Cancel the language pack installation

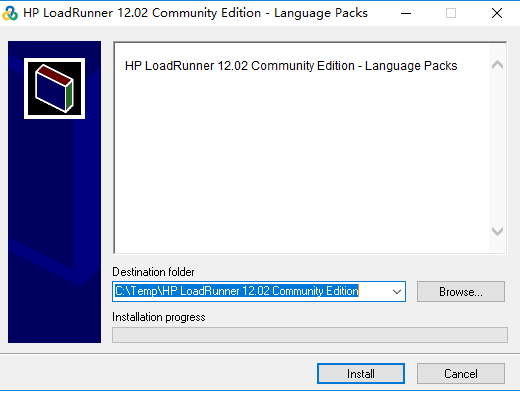point(461,373)
